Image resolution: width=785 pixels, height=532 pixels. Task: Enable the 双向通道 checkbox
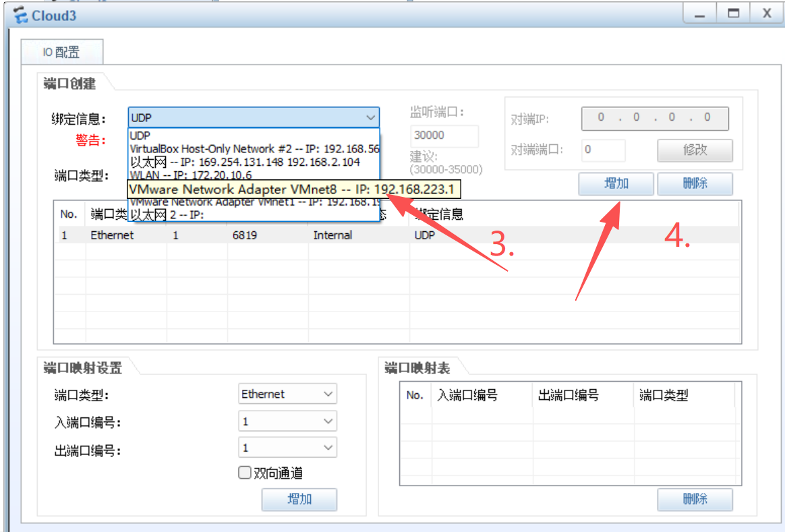[244, 473]
